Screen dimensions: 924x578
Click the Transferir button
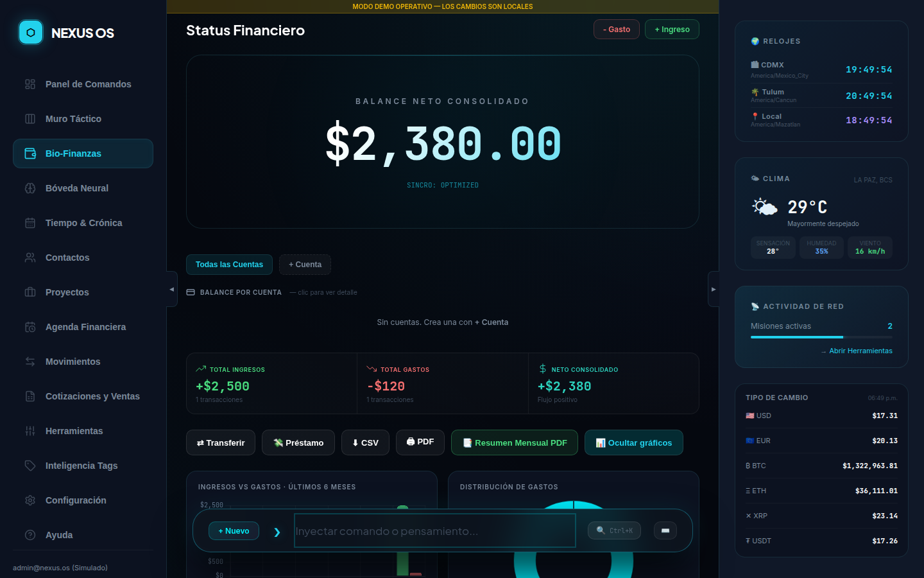tap(221, 442)
